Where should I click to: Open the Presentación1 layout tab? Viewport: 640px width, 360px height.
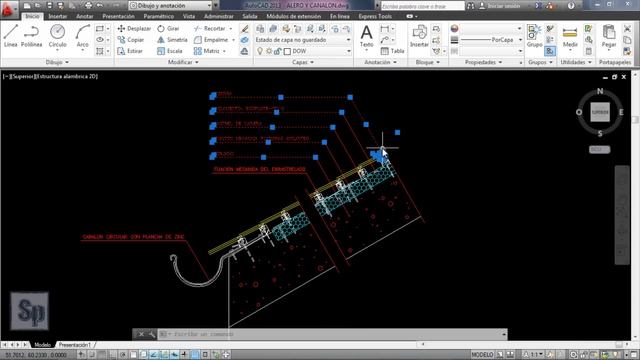tap(74, 345)
